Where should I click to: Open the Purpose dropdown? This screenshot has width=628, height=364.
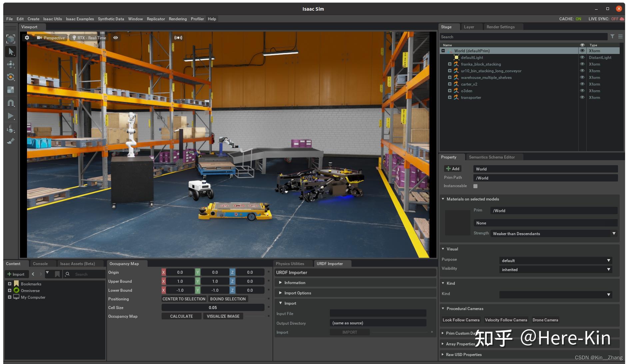(x=556, y=260)
